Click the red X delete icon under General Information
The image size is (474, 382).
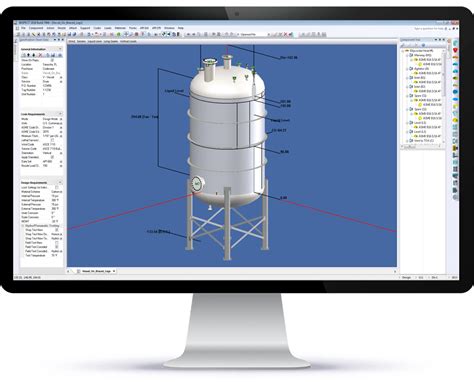(x=40, y=55)
